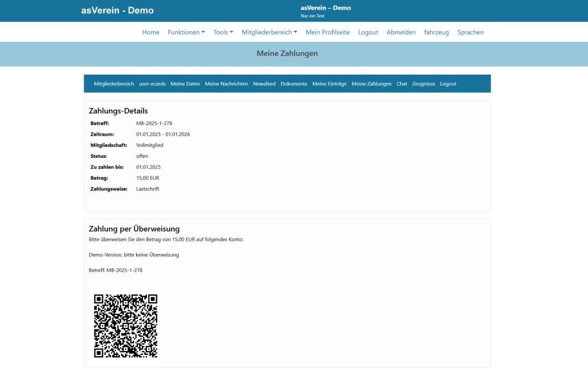Open Mein Profilseite link
This screenshot has width=588, height=370.
[328, 32]
